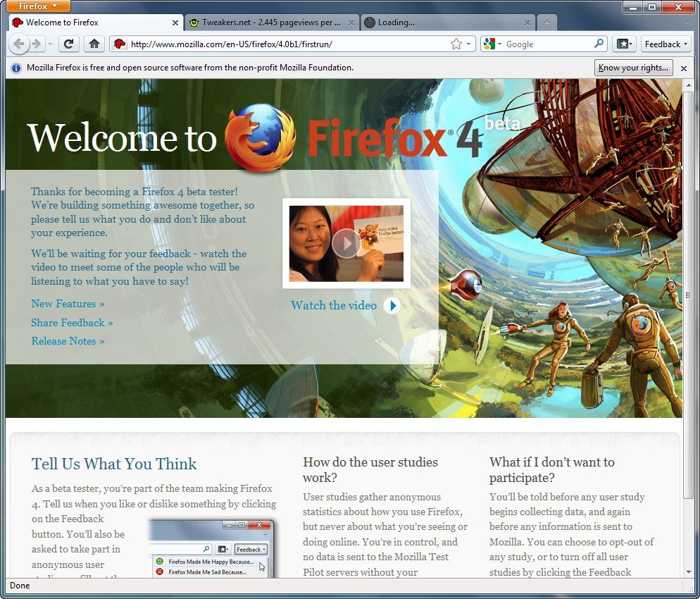
Task: Open a new tab with the plus button
Action: point(547,23)
